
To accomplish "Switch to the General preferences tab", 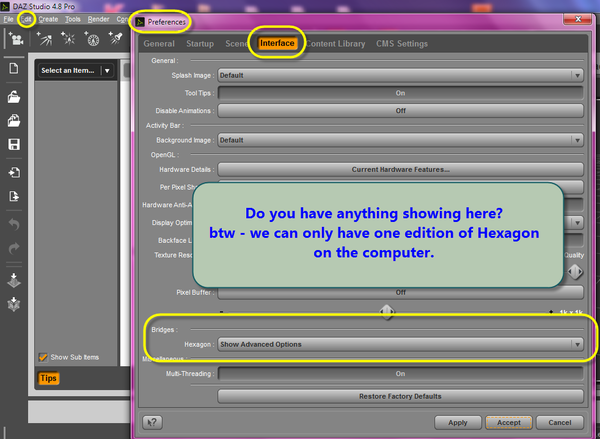I will 159,44.
